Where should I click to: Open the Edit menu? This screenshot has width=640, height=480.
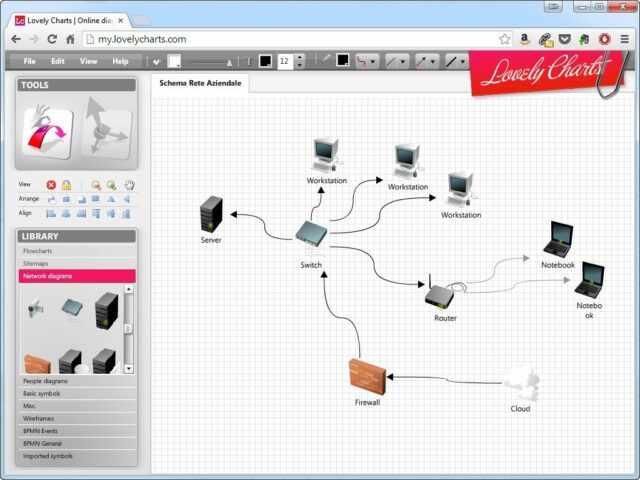[x=59, y=61]
